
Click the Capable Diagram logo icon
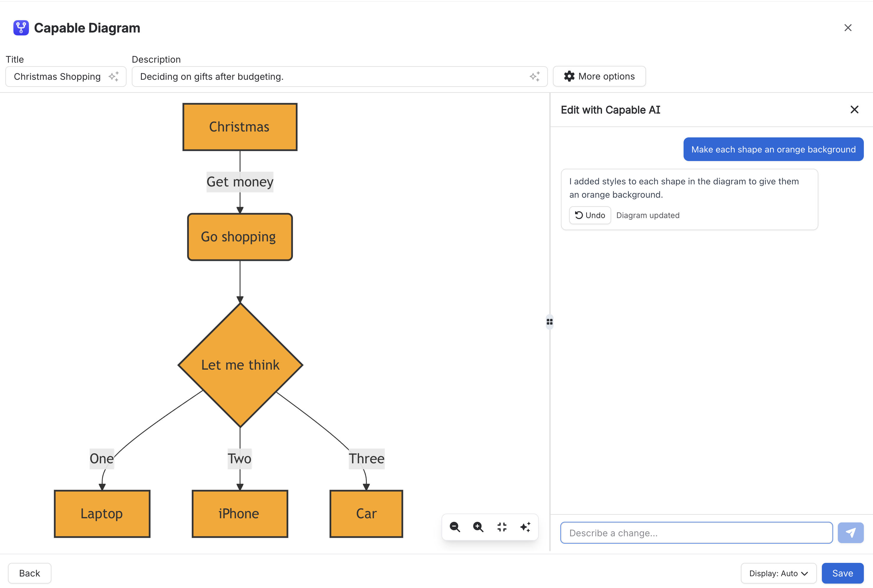[21, 28]
